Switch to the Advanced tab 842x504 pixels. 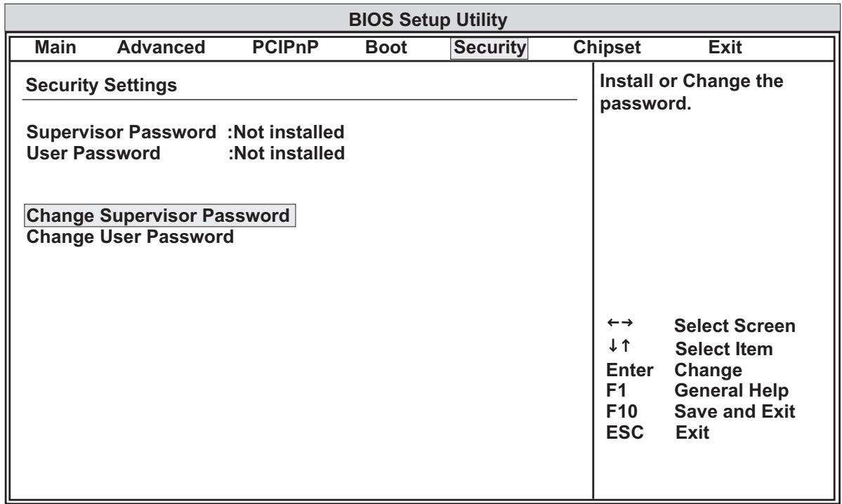161,47
